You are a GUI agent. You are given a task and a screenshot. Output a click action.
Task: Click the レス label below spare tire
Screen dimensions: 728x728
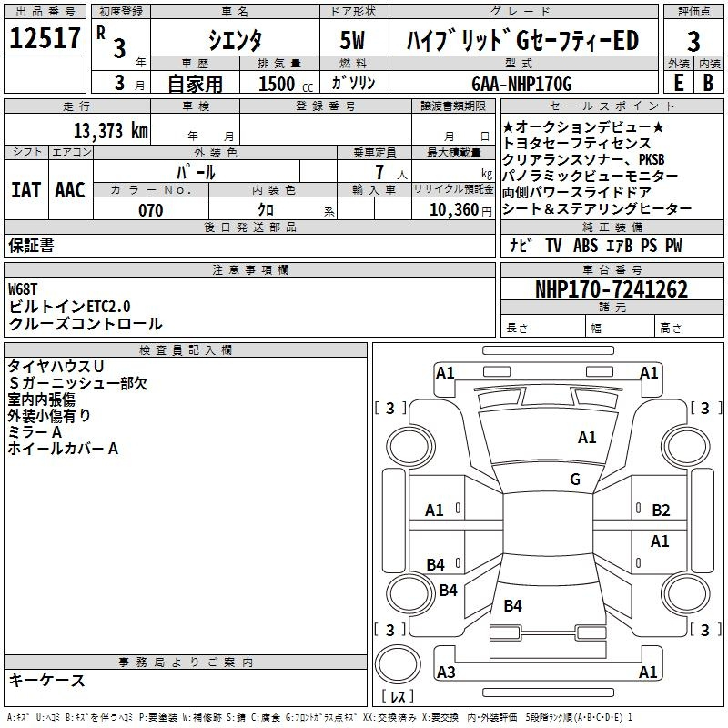point(398,698)
